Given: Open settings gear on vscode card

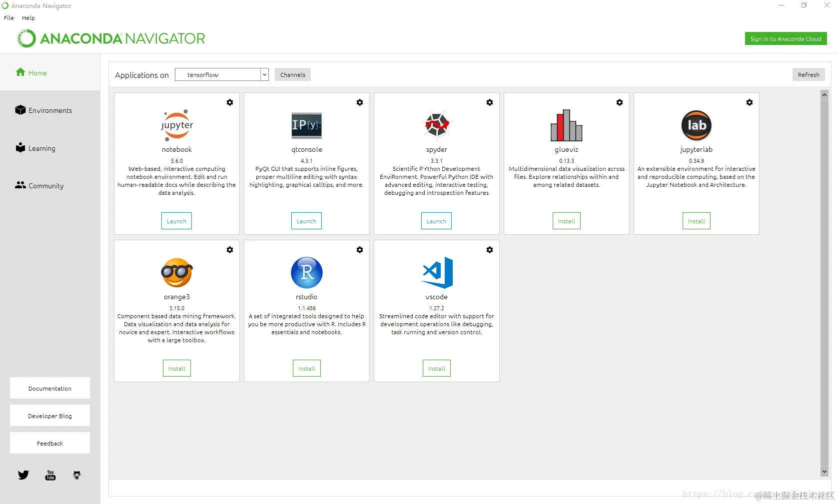Looking at the screenshot, I should point(490,250).
